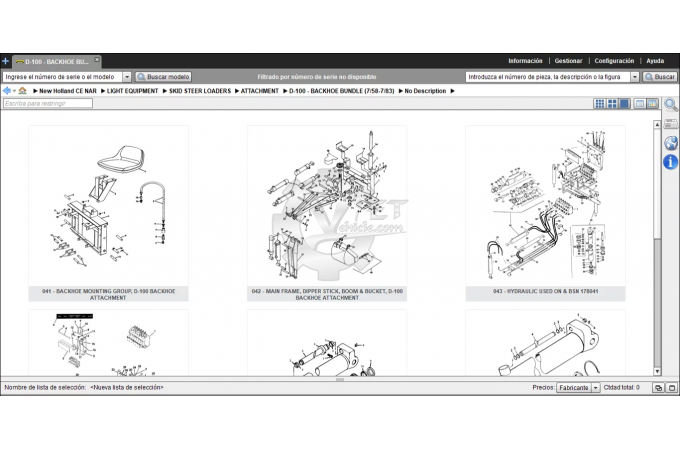Expand the arrow before LIGHT EQUIPMENT breadcrumb

103,91
